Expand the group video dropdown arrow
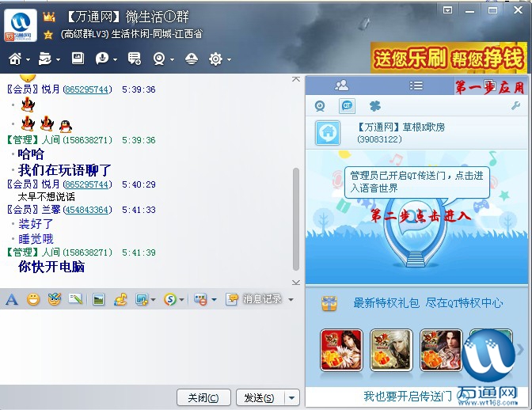The image size is (532, 410). [172, 59]
